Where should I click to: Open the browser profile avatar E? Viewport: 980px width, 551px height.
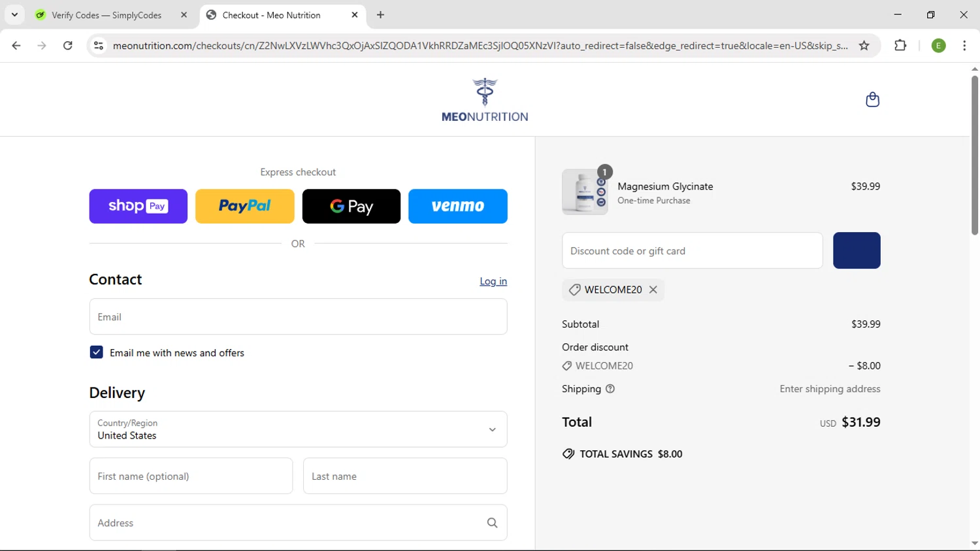pos(938,46)
